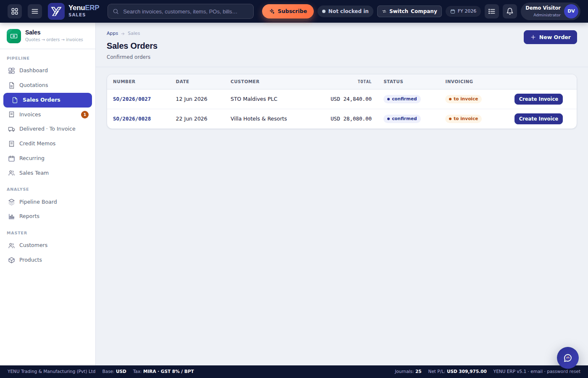Open Products master list
Viewport: 588px width, 378px height.
pyautogui.click(x=47, y=260)
